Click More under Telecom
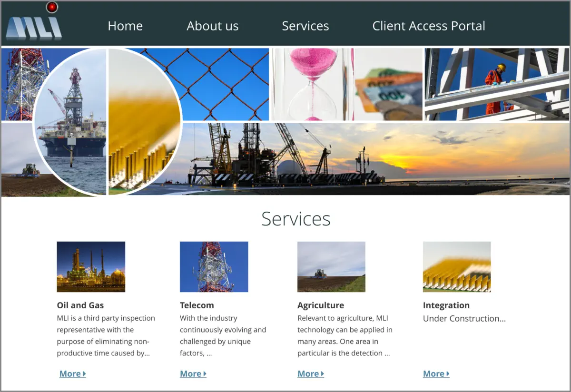 coord(193,374)
